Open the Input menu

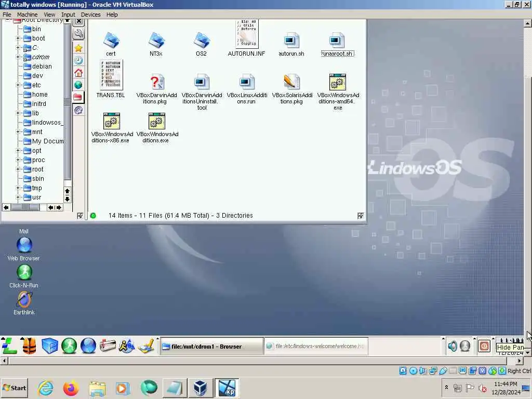click(x=68, y=15)
